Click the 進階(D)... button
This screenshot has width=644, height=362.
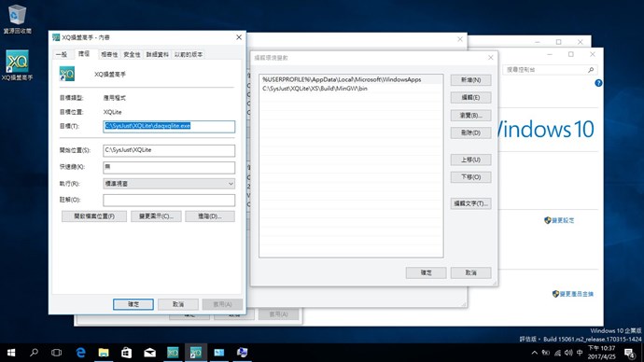(x=210, y=216)
